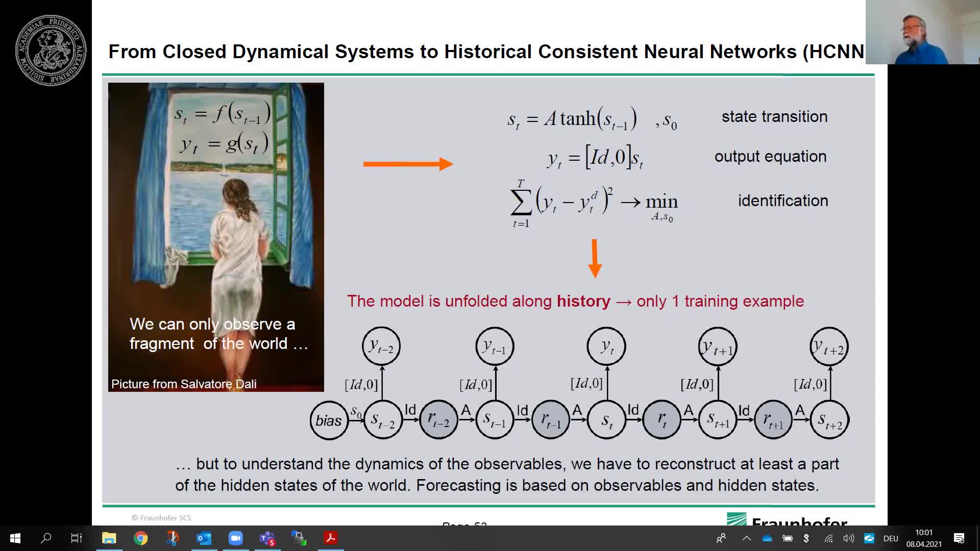980x551 pixels.
Task: Open the OneDrive cloud tray icon
Action: click(x=767, y=538)
